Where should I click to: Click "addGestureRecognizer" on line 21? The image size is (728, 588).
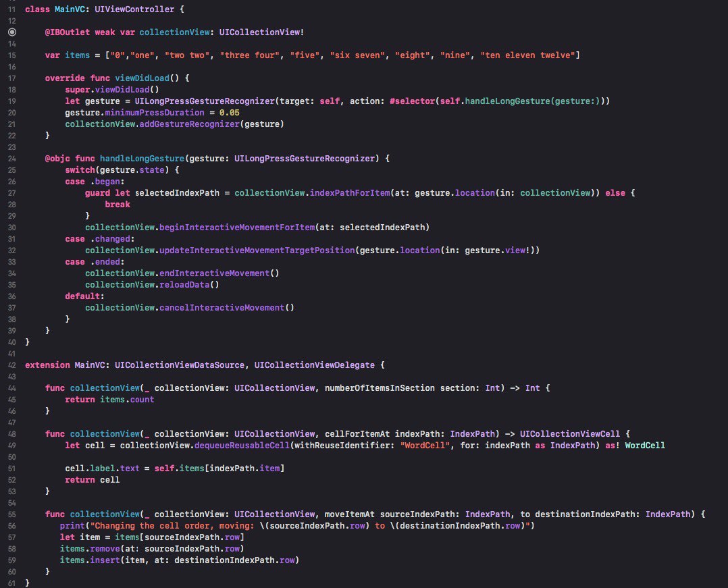[x=189, y=124]
